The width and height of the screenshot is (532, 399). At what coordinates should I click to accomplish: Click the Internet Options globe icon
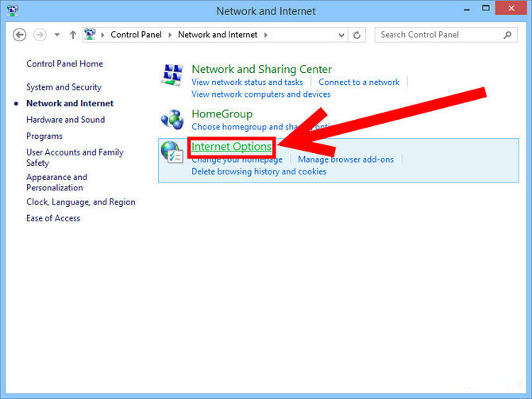click(x=172, y=152)
